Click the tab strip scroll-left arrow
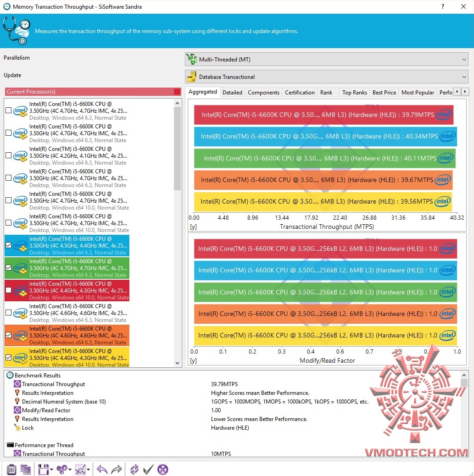This screenshot has width=474, height=476. pos(457,91)
